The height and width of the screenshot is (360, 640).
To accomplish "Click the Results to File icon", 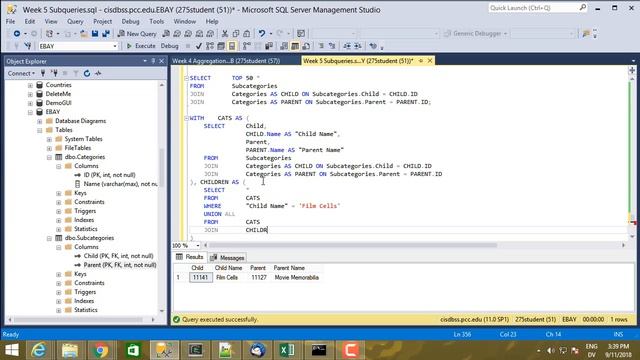I will click(x=306, y=46).
